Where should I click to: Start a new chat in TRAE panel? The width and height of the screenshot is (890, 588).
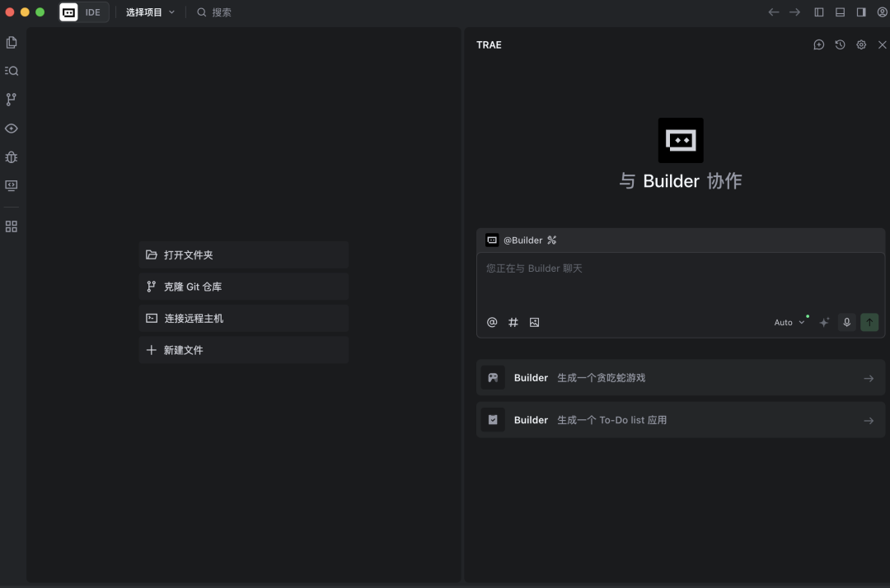click(818, 45)
